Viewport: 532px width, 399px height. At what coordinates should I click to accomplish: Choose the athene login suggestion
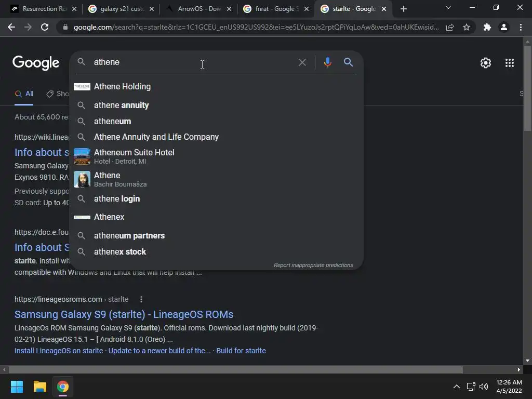tap(217, 199)
